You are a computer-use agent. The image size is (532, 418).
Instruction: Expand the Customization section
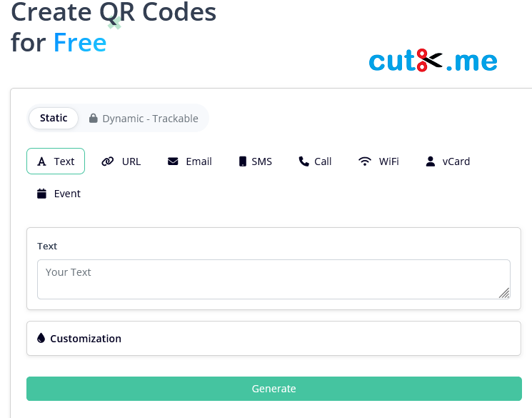coord(273,339)
